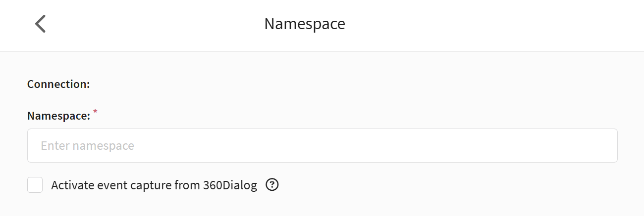This screenshot has width=644, height=216.
Task: Select the Namespace page title
Action: 305,24
